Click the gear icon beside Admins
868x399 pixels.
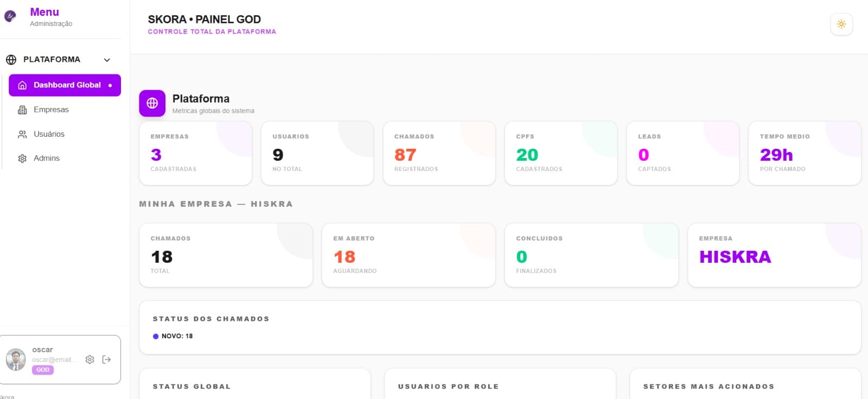pyautogui.click(x=22, y=159)
